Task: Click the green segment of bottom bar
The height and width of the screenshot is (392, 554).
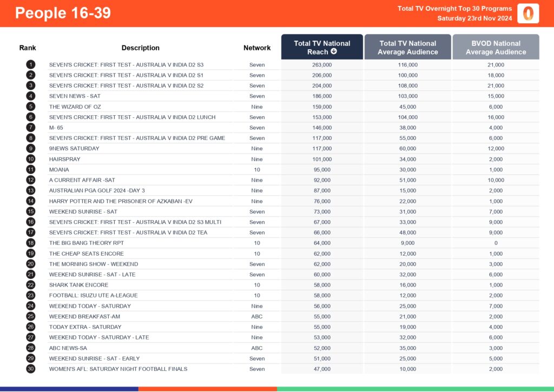Action: point(415,388)
